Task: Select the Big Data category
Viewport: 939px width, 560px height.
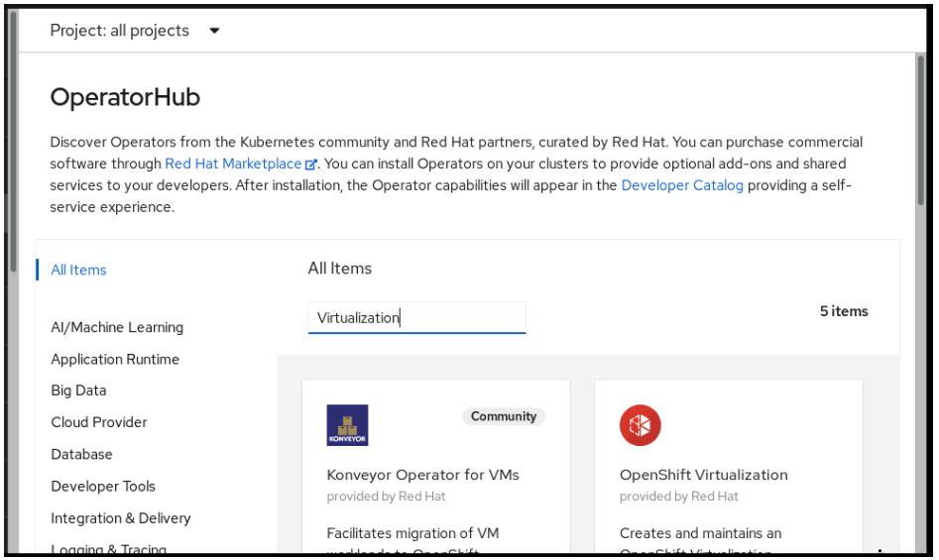Action: pyautogui.click(x=78, y=391)
